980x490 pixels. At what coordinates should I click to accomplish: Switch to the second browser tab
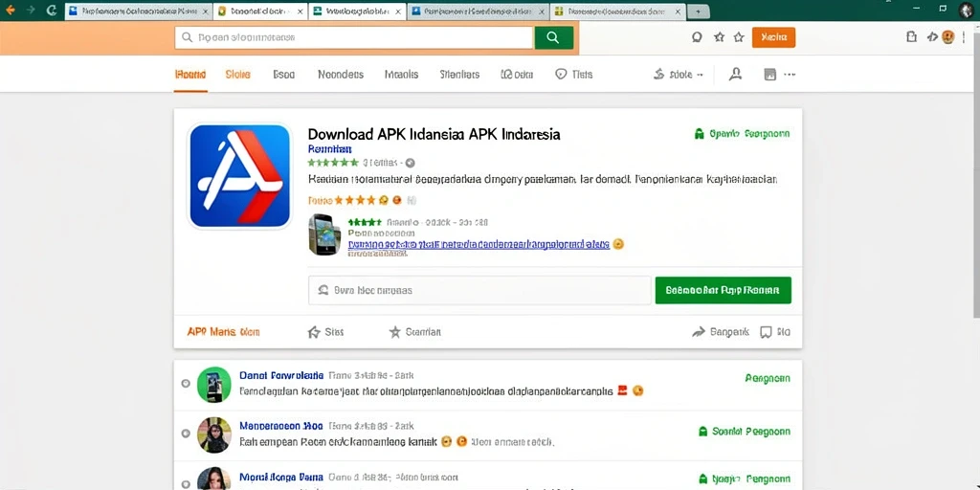[260, 11]
